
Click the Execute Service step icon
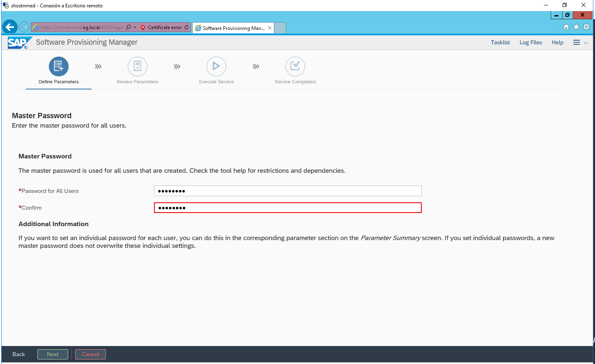pyautogui.click(x=216, y=66)
